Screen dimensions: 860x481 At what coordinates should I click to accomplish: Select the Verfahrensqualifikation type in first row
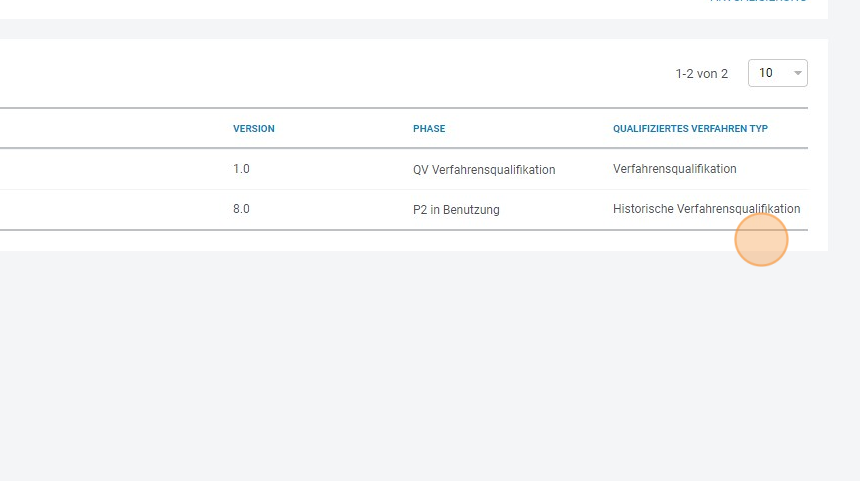675,169
